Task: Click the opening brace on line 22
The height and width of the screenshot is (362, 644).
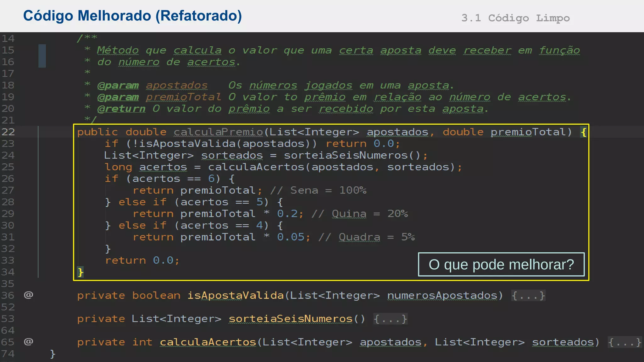Action: pos(584,132)
